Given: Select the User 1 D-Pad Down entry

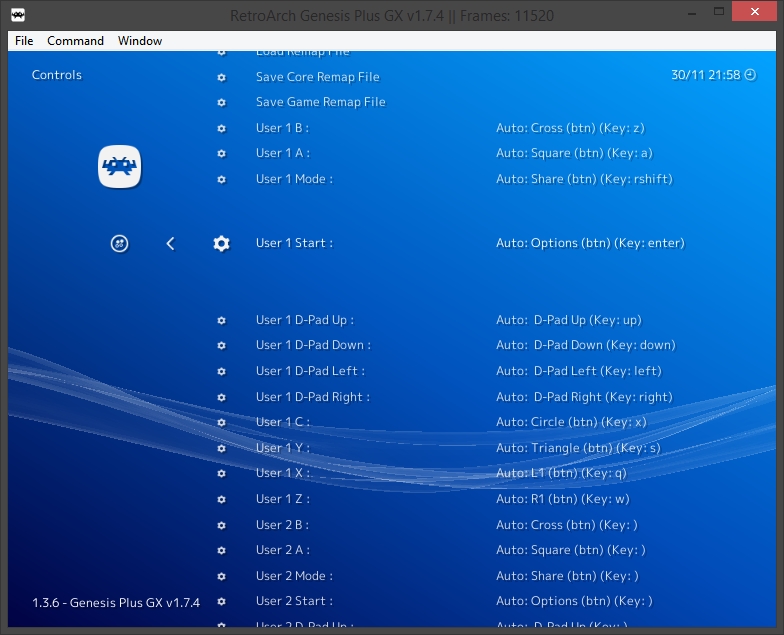Looking at the screenshot, I should click(314, 345).
